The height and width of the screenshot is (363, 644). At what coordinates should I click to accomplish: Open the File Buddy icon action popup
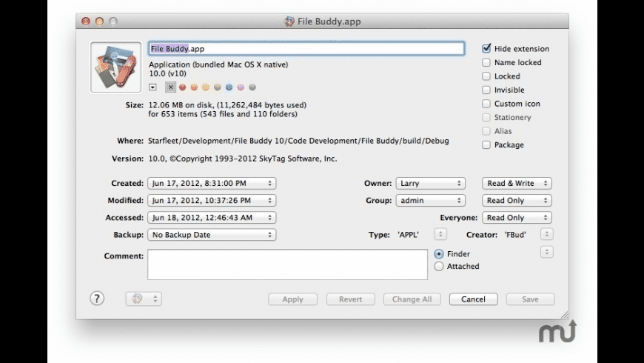tap(144, 299)
